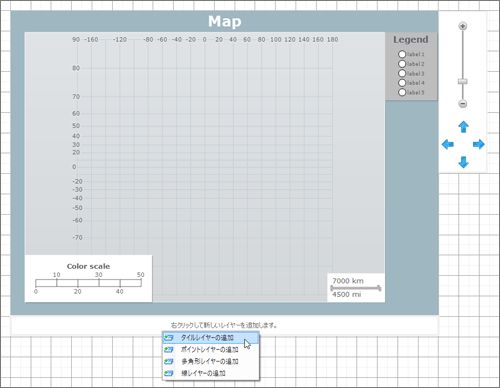Click the Color scale panel

click(88, 279)
